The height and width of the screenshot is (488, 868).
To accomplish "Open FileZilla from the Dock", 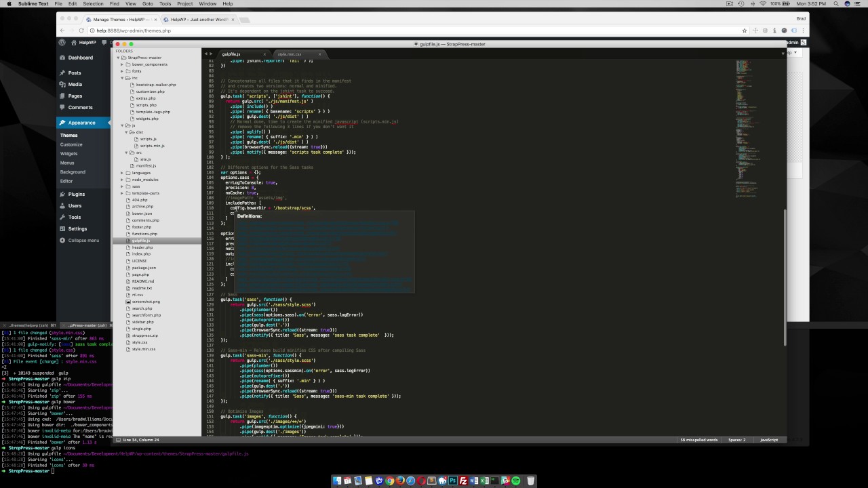I will click(x=463, y=481).
